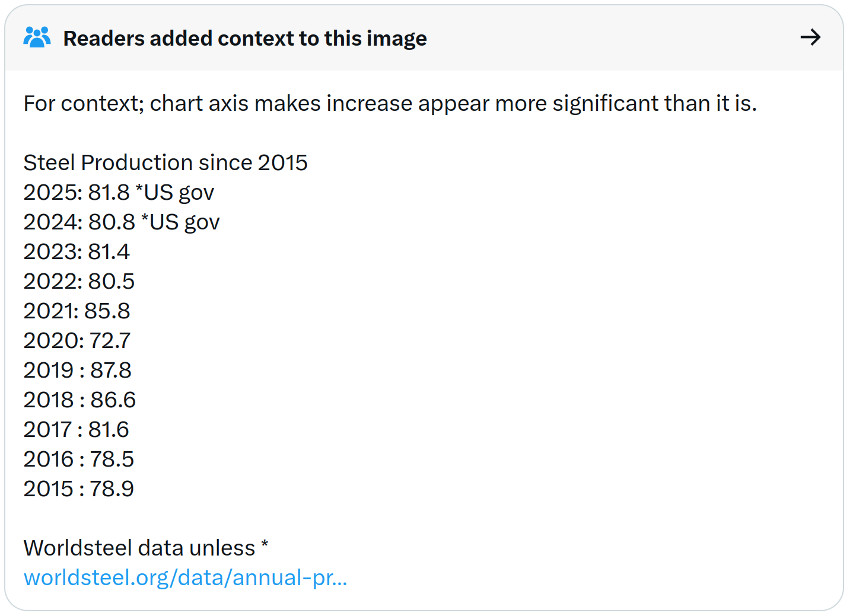Click the Community Notes people icon
This screenshot has height=616, width=853.
tap(37, 38)
